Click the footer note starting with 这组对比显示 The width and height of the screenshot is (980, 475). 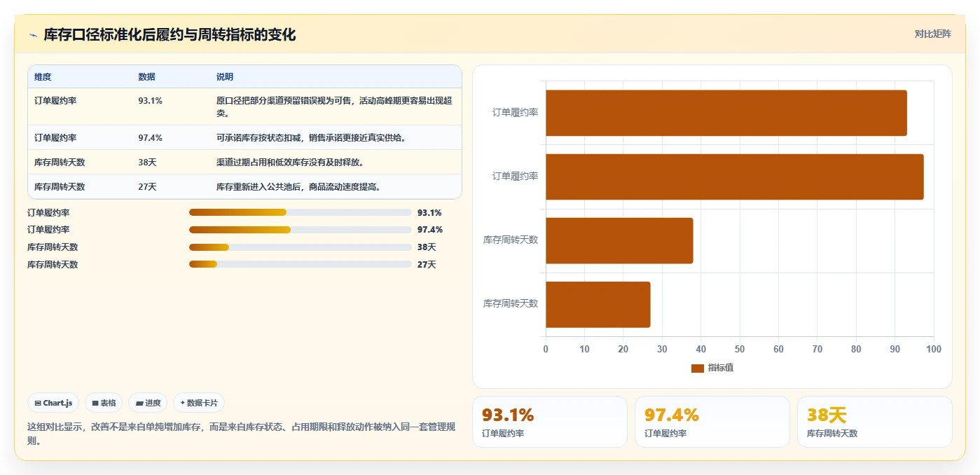click(242, 434)
